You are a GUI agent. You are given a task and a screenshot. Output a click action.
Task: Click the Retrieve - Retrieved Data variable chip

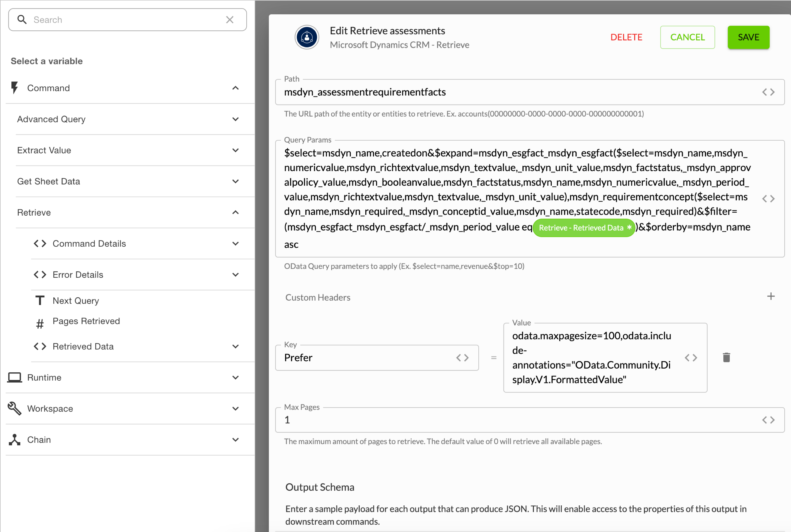[584, 228]
